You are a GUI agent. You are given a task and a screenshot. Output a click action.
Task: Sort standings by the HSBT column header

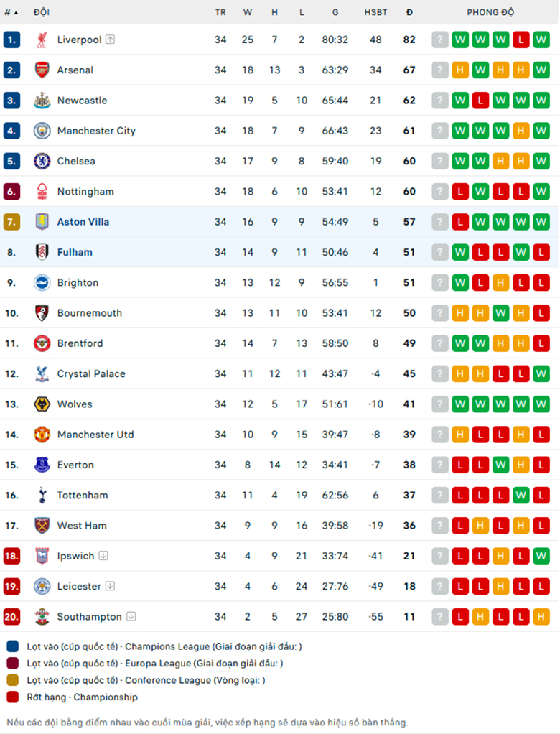375,13
